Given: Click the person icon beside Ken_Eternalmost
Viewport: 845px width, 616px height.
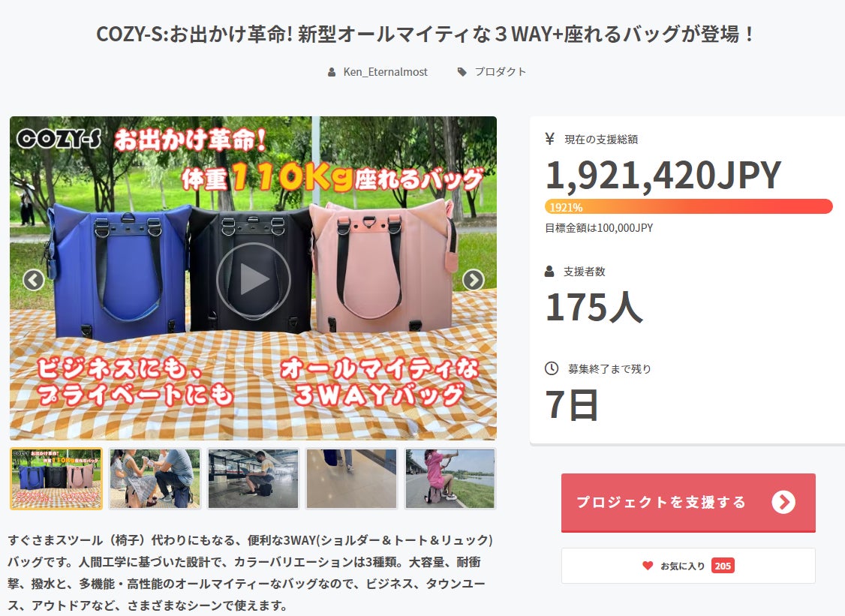Looking at the screenshot, I should 332,72.
